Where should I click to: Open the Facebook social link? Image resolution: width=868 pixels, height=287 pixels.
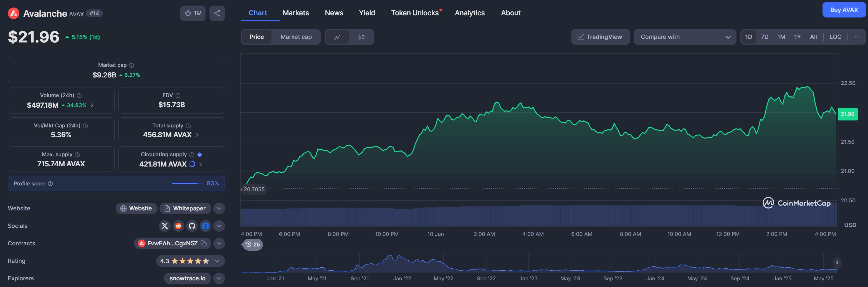[x=206, y=226]
